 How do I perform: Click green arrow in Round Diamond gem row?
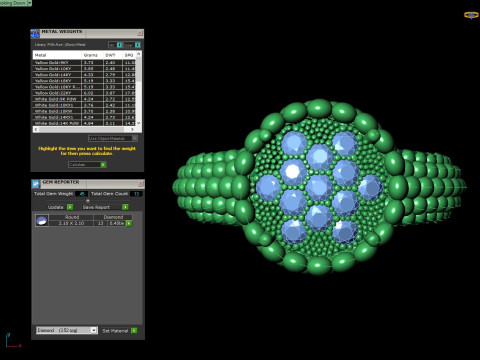point(129,223)
